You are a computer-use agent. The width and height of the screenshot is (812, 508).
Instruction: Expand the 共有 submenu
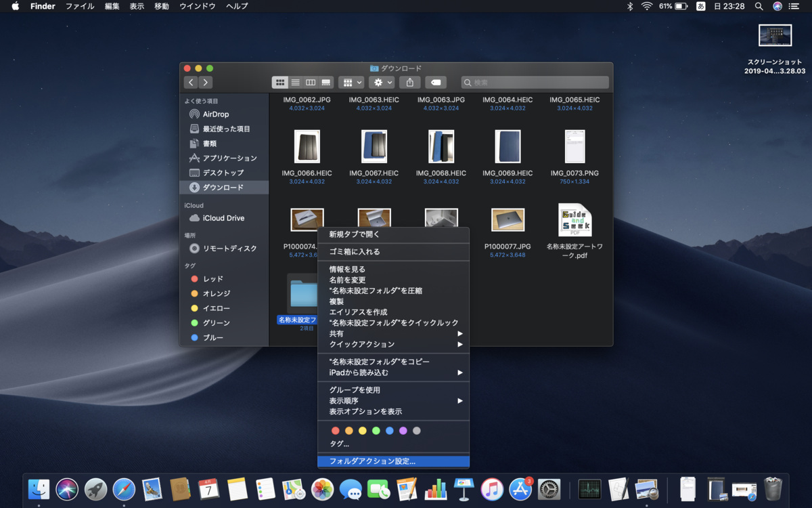[x=393, y=334]
